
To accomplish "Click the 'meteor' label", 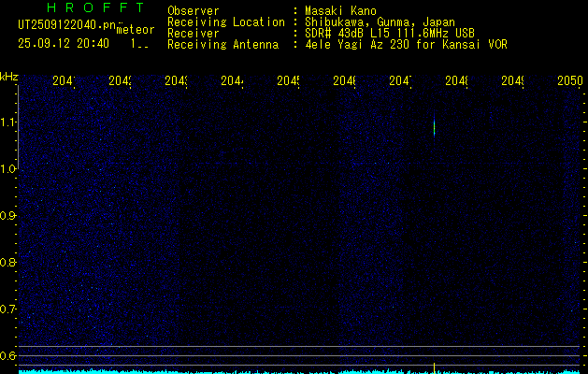I will point(136,30).
